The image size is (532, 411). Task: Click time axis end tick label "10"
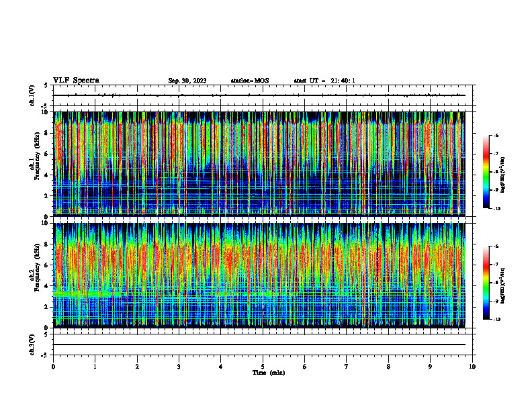[x=472, y=367]
